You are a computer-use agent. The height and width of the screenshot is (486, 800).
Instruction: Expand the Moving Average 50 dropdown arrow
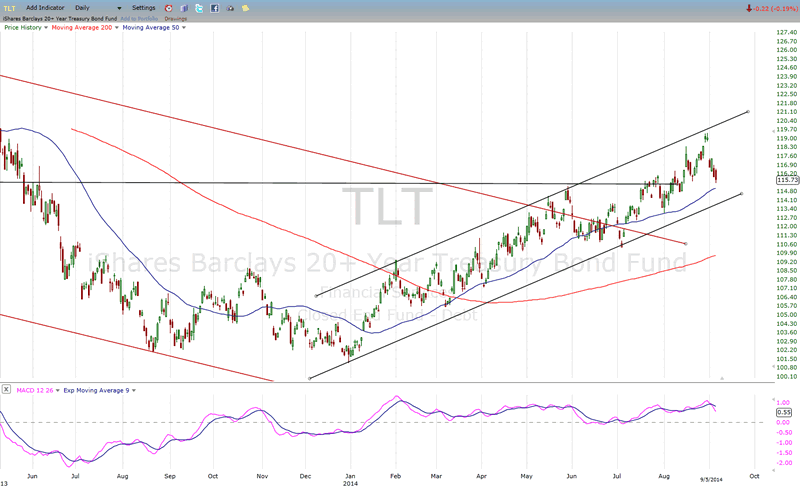pyautogui.click(x=184, y=28)
